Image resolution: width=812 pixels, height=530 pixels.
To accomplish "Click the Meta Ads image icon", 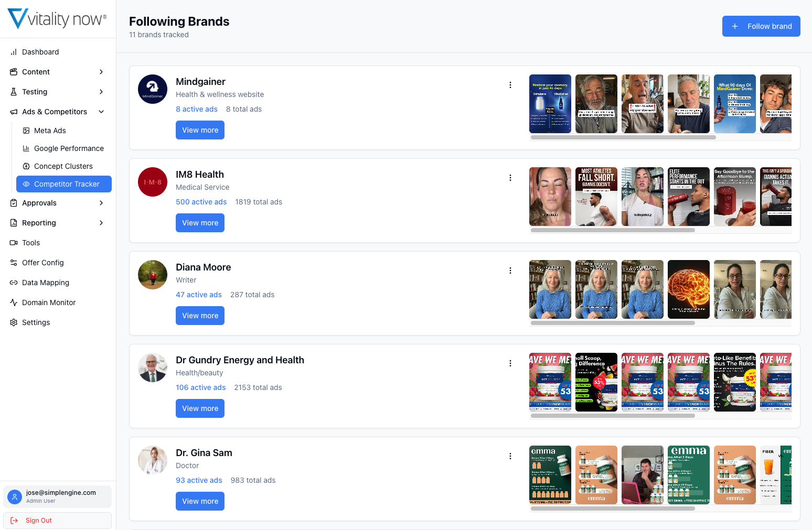I will [26, 131].
